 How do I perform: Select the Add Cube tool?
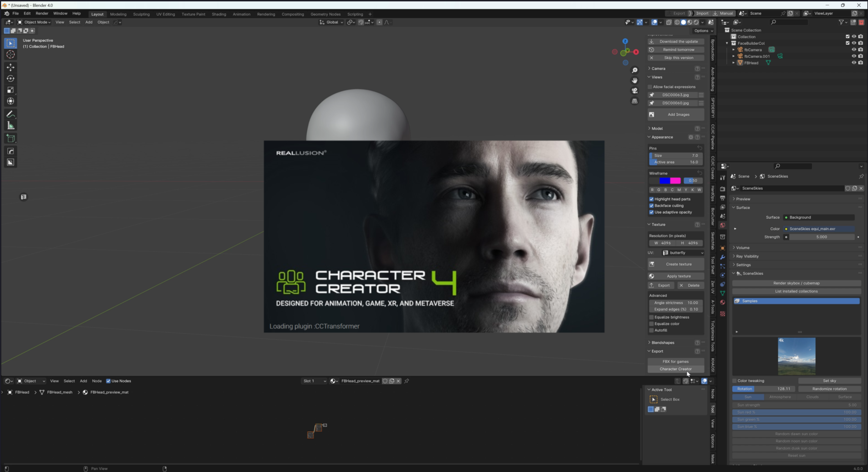(10, 139)
